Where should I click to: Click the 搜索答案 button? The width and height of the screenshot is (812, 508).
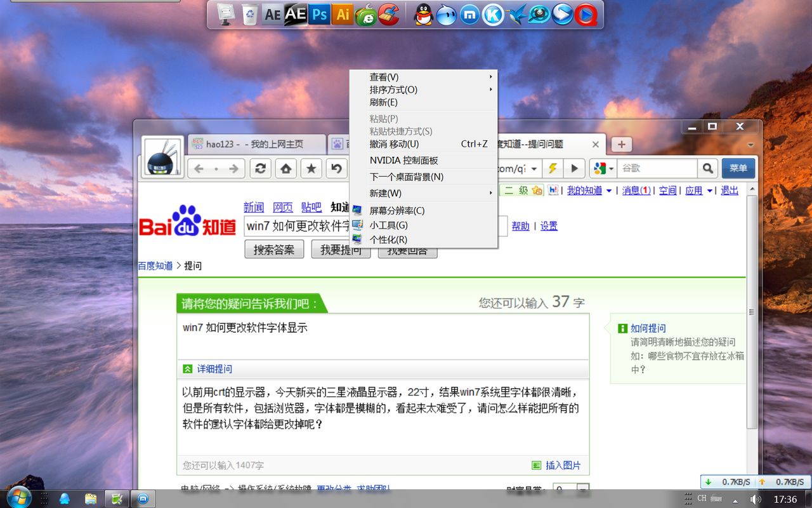(x=274, y=249)
